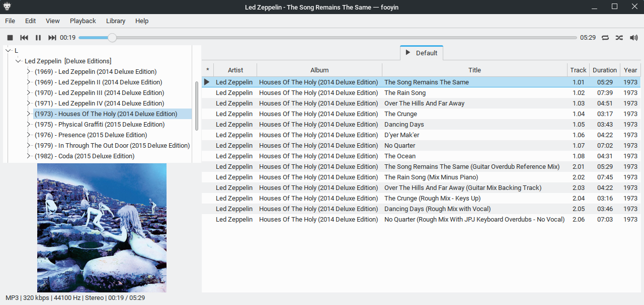Stop playback with the stop button
This screenshot has height=305, width=644.
pos(10,38)
